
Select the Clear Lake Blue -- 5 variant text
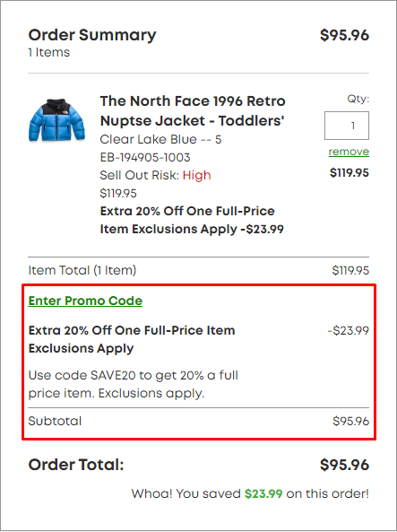(160, 139)
